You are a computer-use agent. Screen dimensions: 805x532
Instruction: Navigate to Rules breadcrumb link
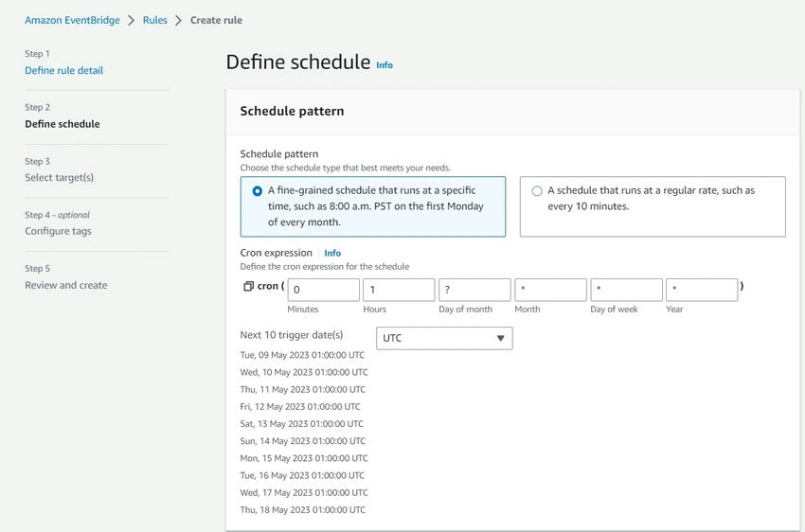coord(155,20)
